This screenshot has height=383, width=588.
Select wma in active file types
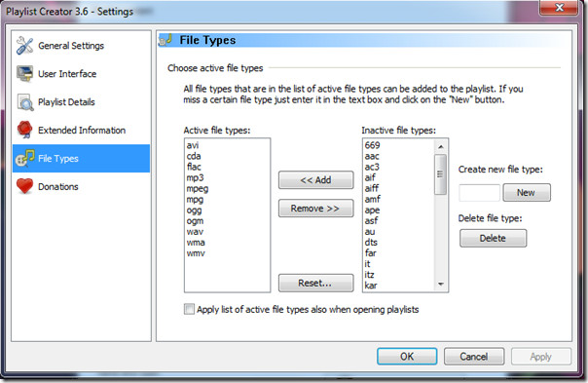click(x=227, y=243)
